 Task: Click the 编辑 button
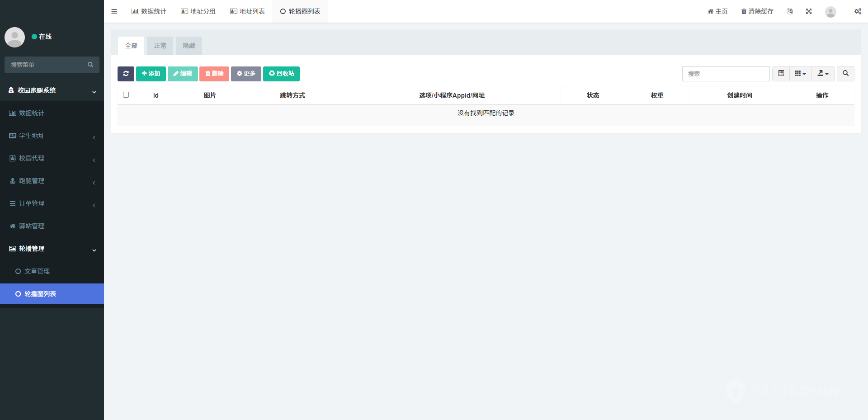tap(183, 74)
